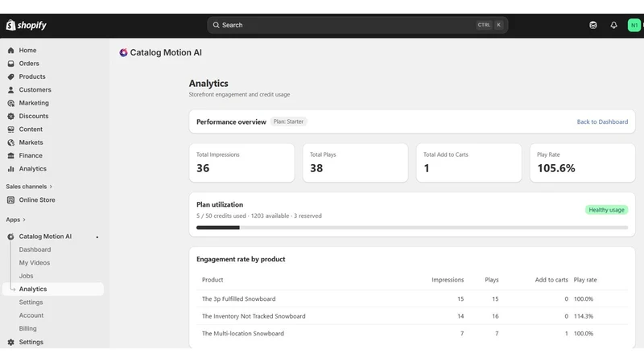Image resolution: width=644 pixels, height=362 pixels.
Task: Click the Settings gear icon at sidebar bottom
Action: pyautogui.click(x=10, y=342)
